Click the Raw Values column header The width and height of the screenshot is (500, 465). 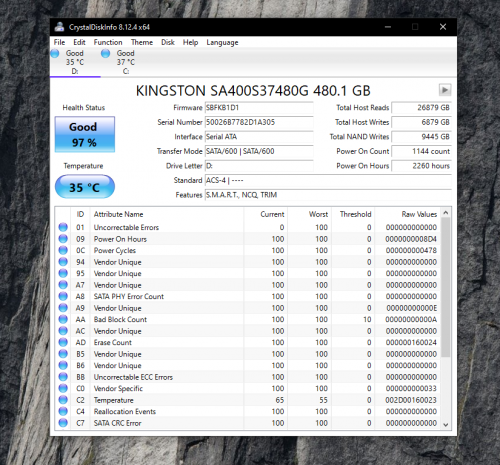point(407,214)
